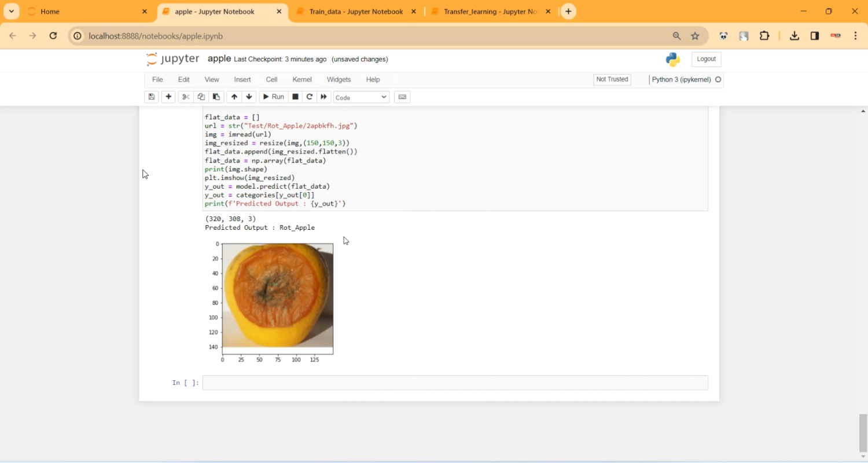Restart kernel and run all cells
Screen dimensions: 868x463
point(324,97)
